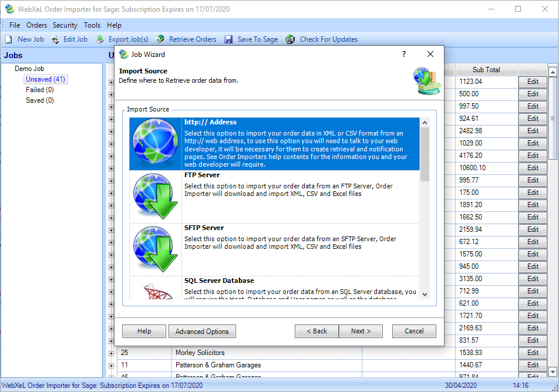Go back with the < Back button
559x392 pixels.
[x=316, y=331]
